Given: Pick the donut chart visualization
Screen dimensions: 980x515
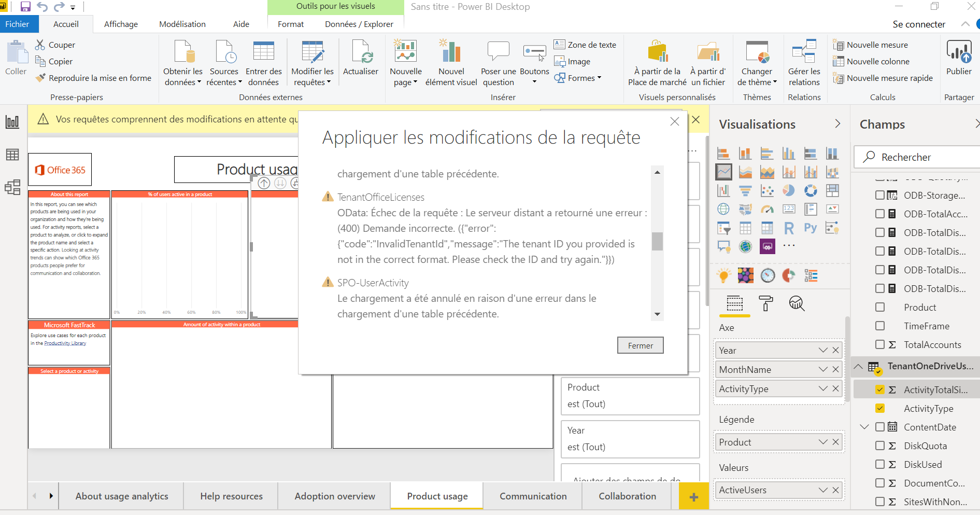Looking at the screenshot, I should point(811,191).
